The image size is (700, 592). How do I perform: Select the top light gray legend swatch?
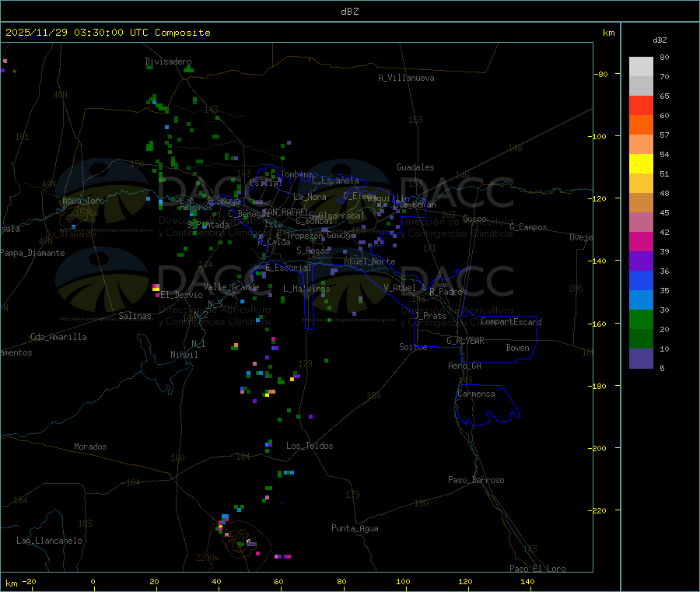pos(641,66)
